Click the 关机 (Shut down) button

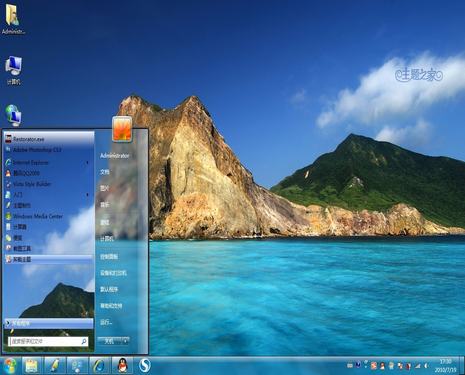[x=109, y=341]
